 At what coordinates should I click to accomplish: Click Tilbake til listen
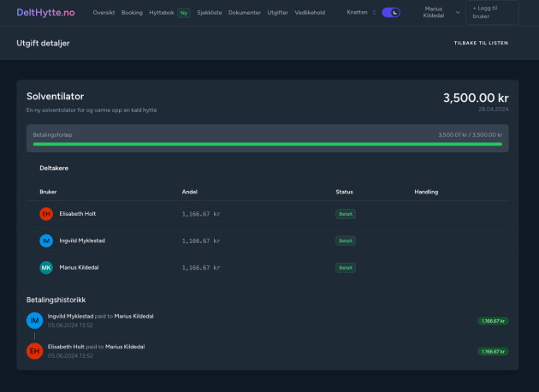pos(481,43)
